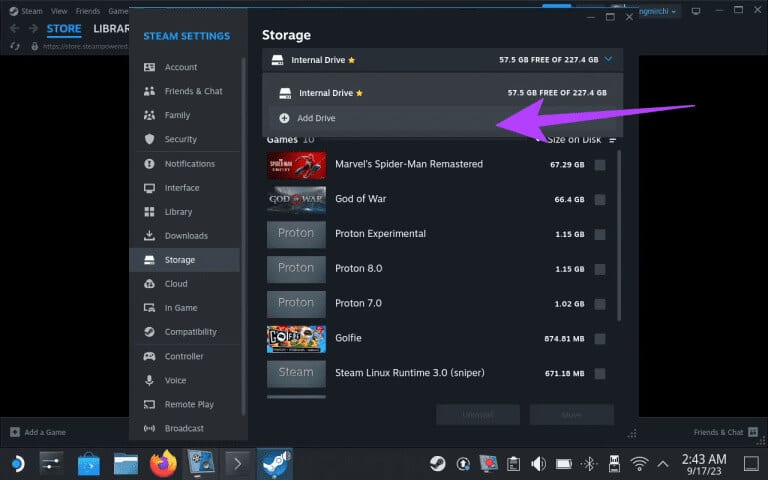Click the Steam taskbar task button
Viewport: 768px width, 480px height.
(274, 464)
